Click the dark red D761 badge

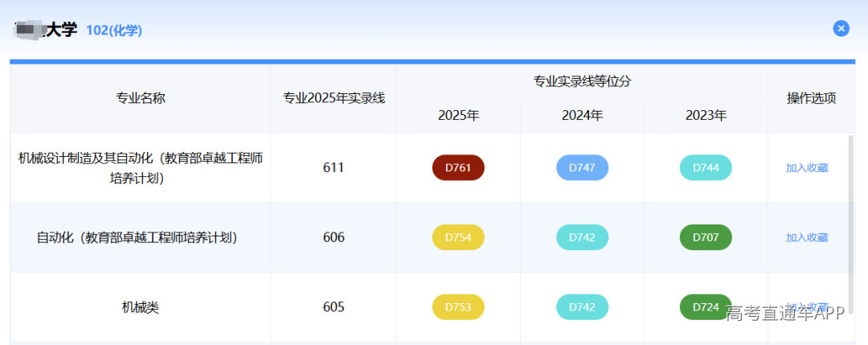click(458, 168)
